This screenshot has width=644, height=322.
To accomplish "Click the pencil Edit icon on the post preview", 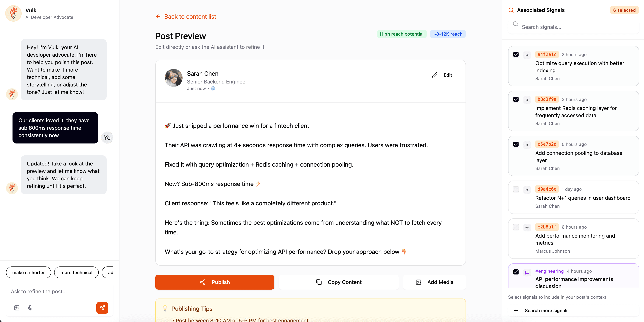I will click(435, 75).
